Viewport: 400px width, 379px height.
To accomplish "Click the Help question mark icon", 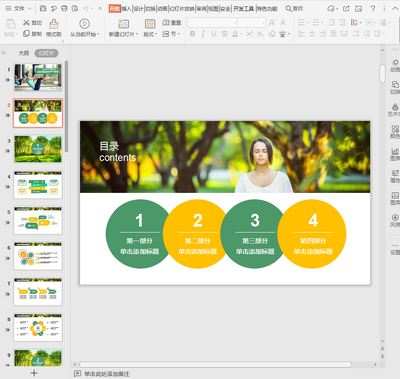I will pos(373,8).
